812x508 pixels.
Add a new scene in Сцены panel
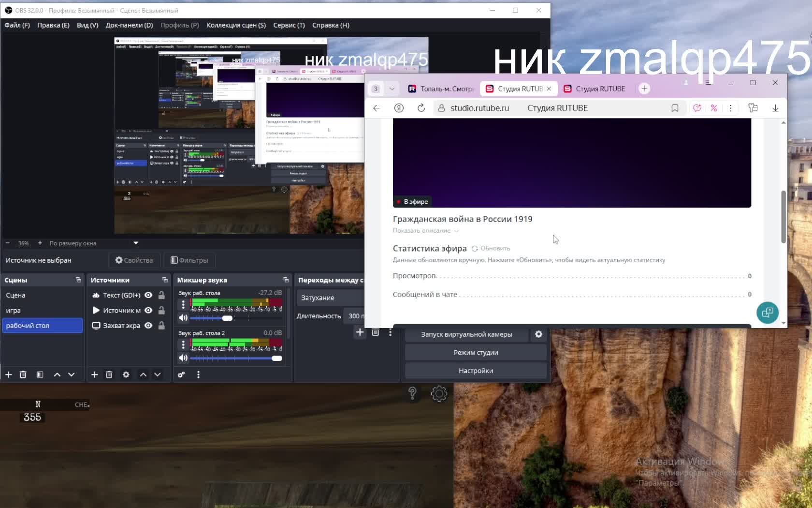[x=9, y=374]
